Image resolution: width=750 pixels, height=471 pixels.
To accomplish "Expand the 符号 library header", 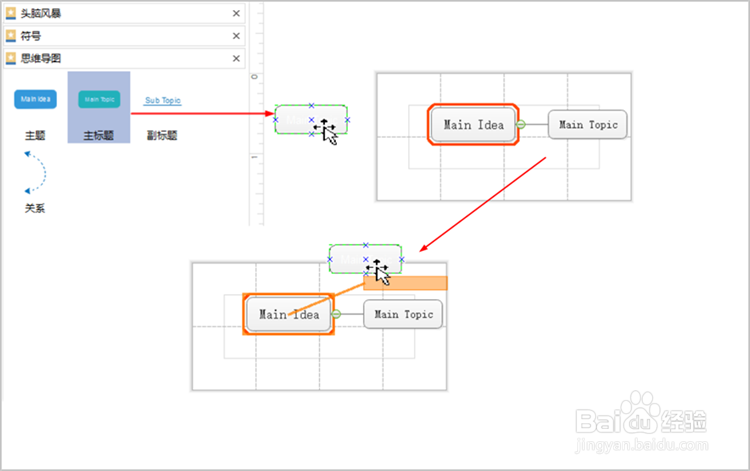I will 120,36.
